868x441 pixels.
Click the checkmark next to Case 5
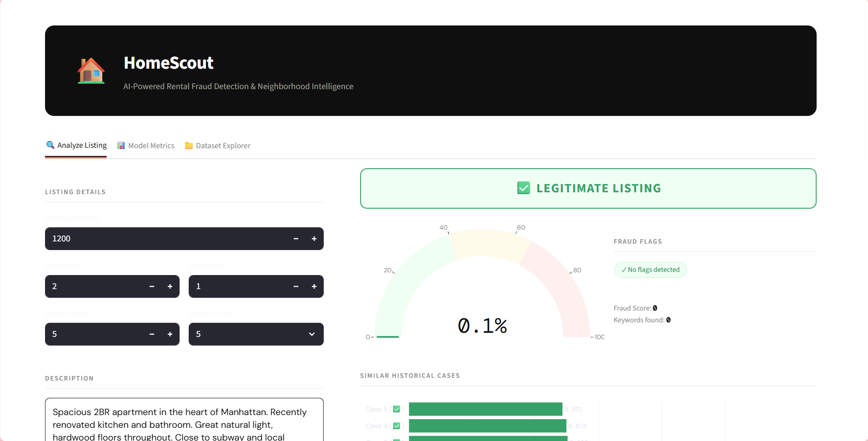click(x=397, y=409)
